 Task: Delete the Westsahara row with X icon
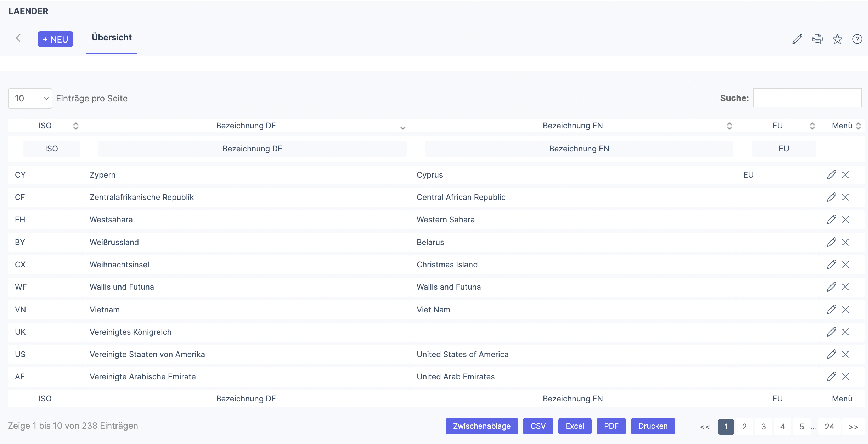tap(845, 220)
